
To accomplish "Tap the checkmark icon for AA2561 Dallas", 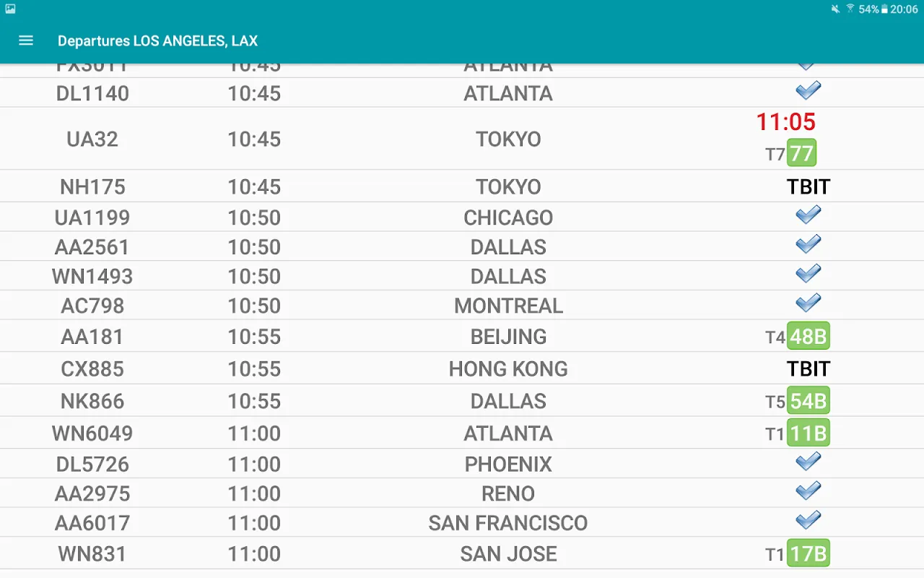I will [808, 245].
